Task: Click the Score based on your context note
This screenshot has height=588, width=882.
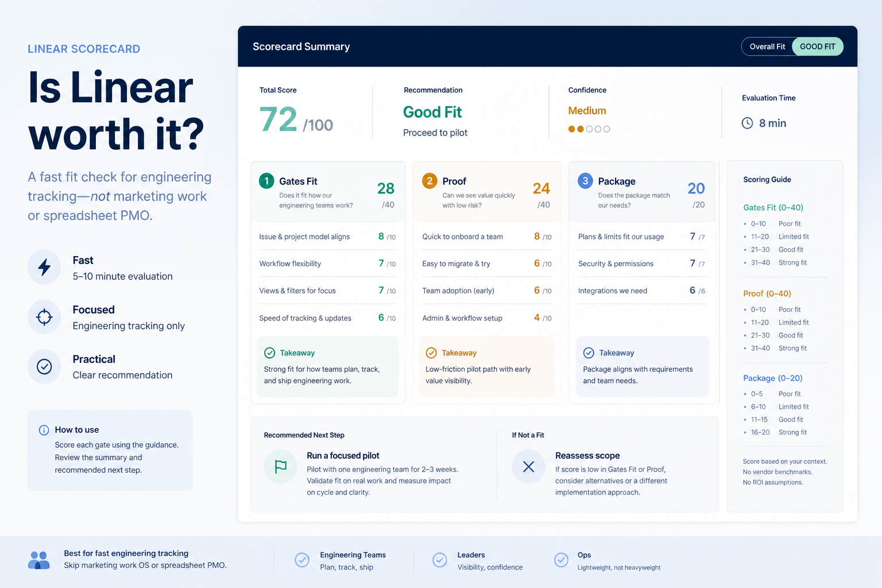Action: coord(785,462)
